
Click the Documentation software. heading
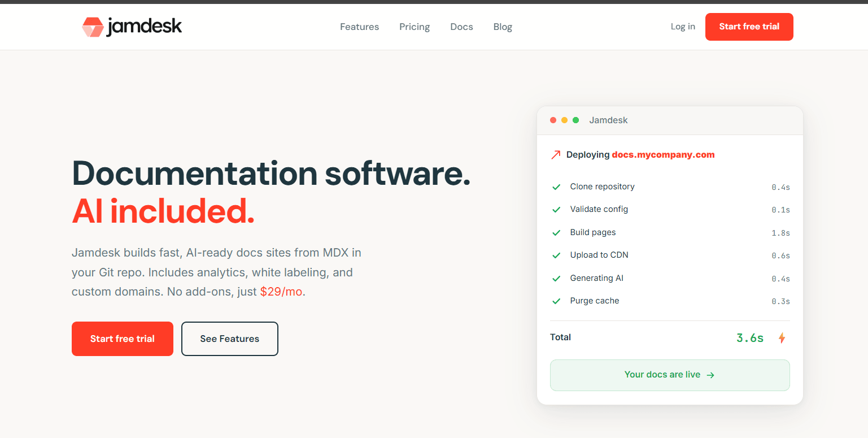point(271,173)
